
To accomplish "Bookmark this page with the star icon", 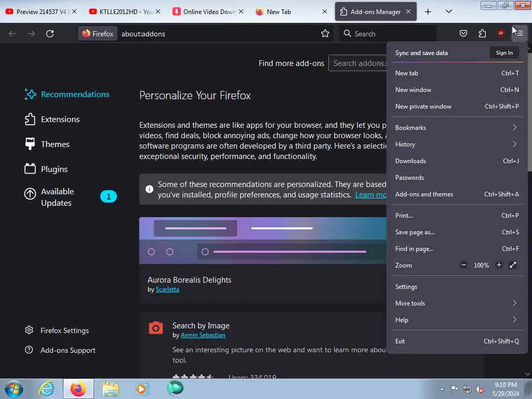I will point(325,33).
